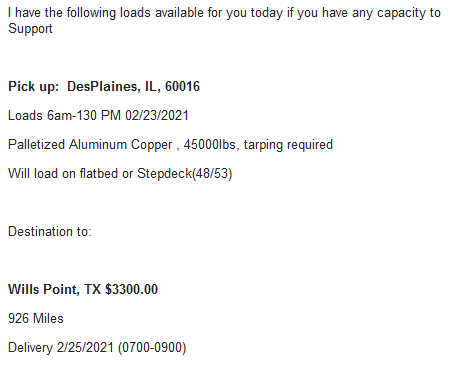Screen dimensions: 473x369
Task: Click the word 'capacity' in intro line
Action: pos(401,13)
